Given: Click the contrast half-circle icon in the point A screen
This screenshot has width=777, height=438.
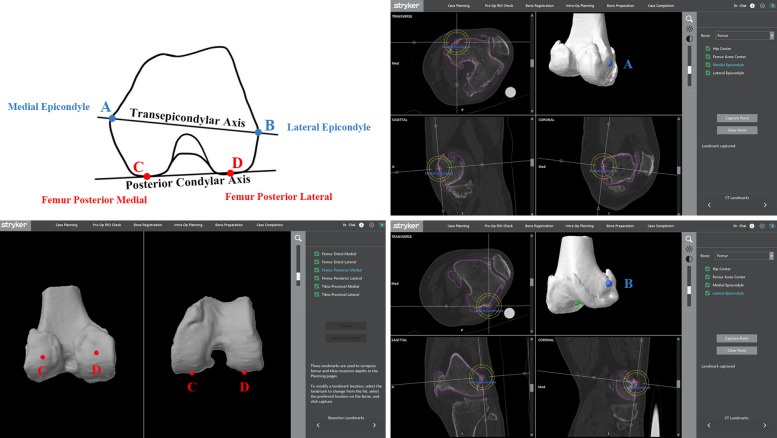Looking at the screenshot, I should (x=689, y=39).
